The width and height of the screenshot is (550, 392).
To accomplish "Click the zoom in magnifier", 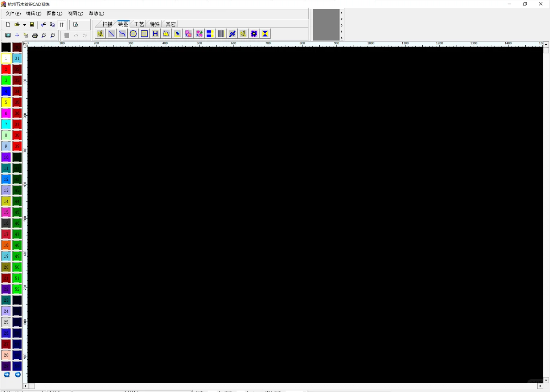I will (x=44, y=35).
